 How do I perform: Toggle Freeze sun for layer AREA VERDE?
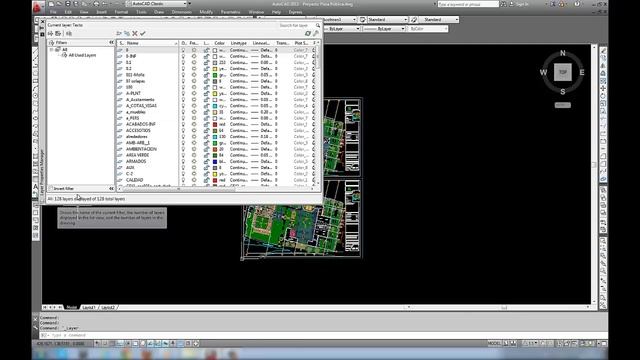click(x=194, y=155)
